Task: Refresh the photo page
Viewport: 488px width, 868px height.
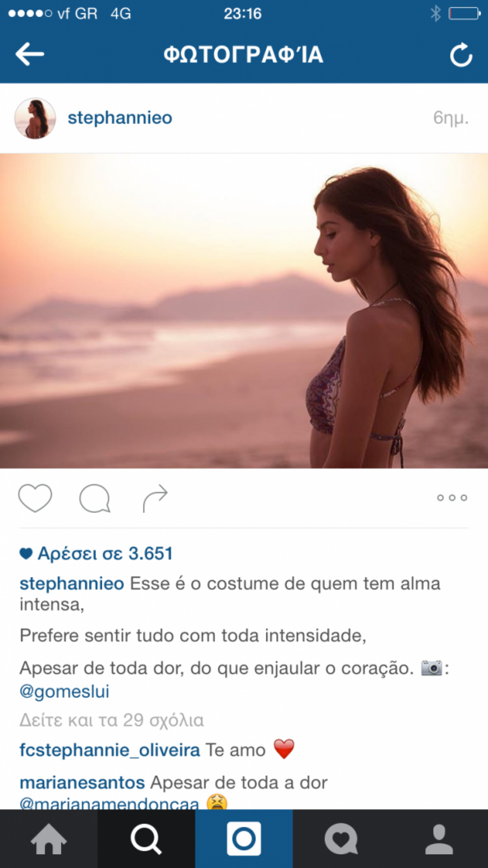Action: 461,55
